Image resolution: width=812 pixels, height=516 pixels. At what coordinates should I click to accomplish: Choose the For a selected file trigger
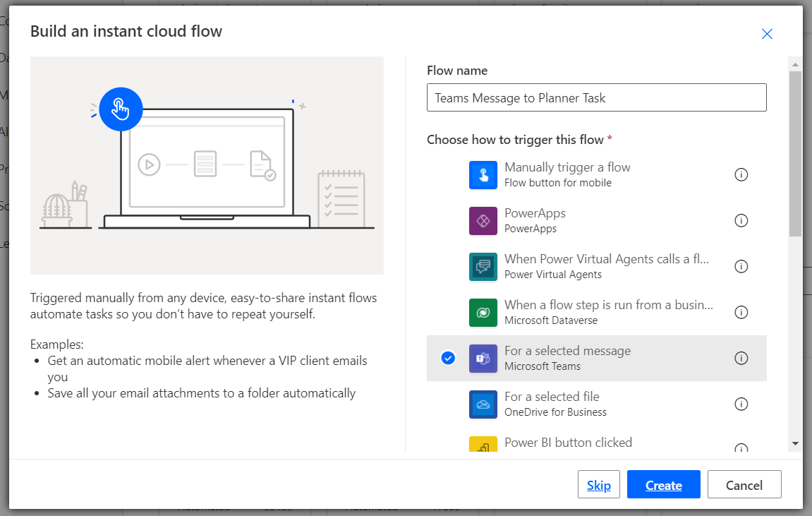coord(596,404)
